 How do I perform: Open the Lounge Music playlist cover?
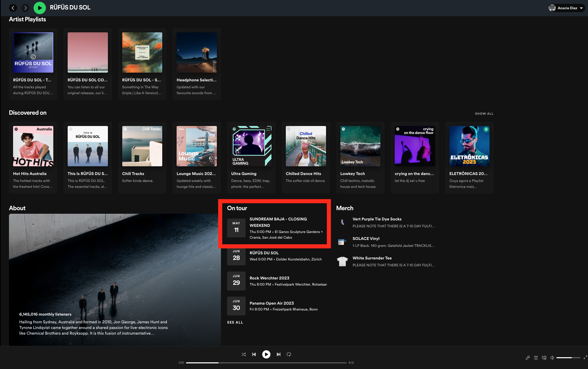(197, 146)
